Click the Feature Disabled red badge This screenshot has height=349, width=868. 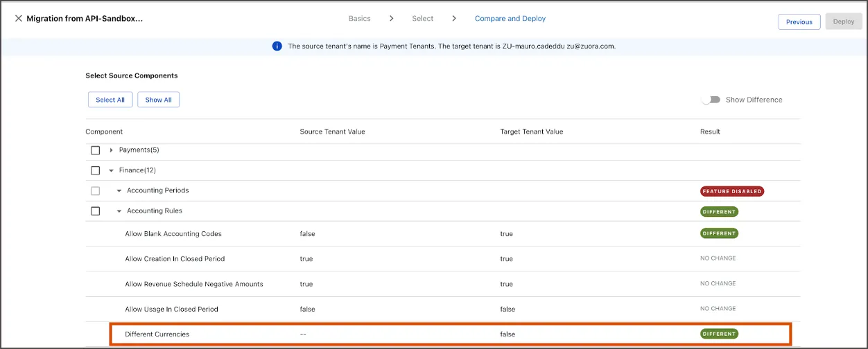[732, 191]
